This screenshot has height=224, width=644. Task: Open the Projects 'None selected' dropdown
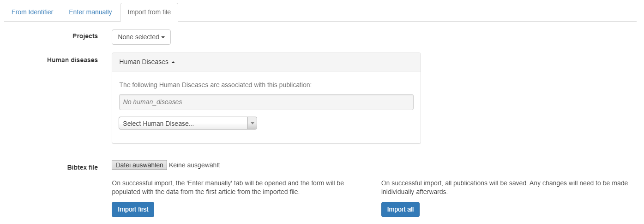141,37
